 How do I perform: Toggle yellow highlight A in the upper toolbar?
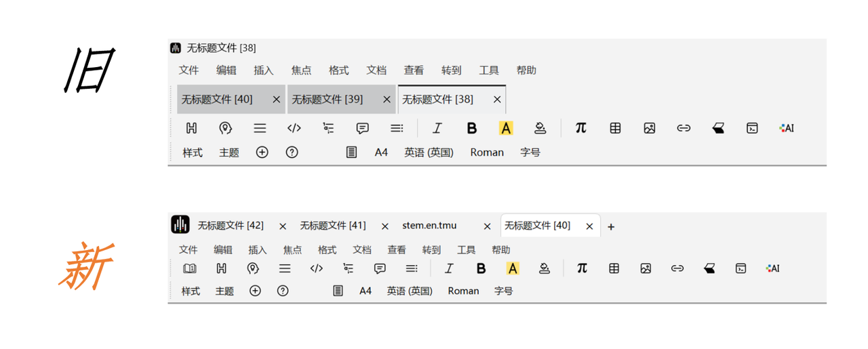(506, 128)
